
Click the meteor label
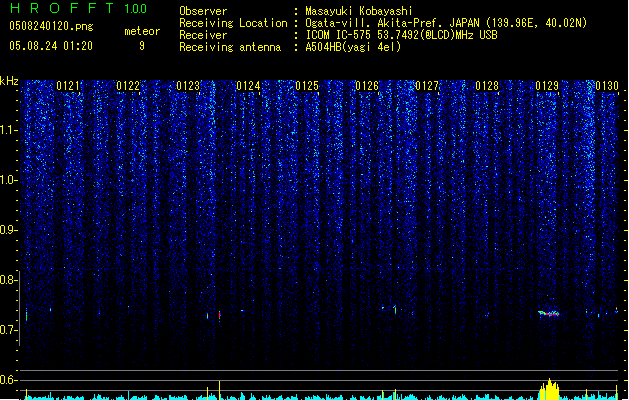(142, 31)
